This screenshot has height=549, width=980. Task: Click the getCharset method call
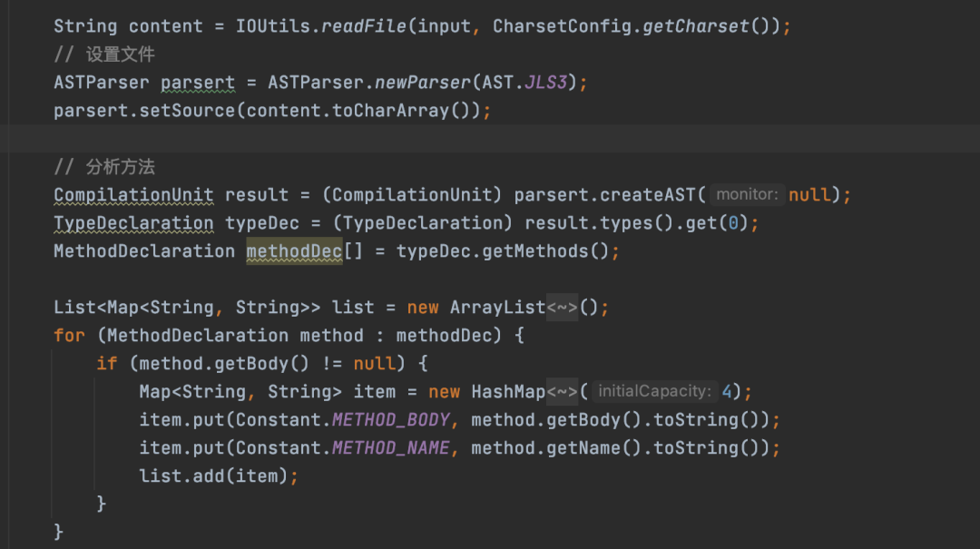coord(696,26)
